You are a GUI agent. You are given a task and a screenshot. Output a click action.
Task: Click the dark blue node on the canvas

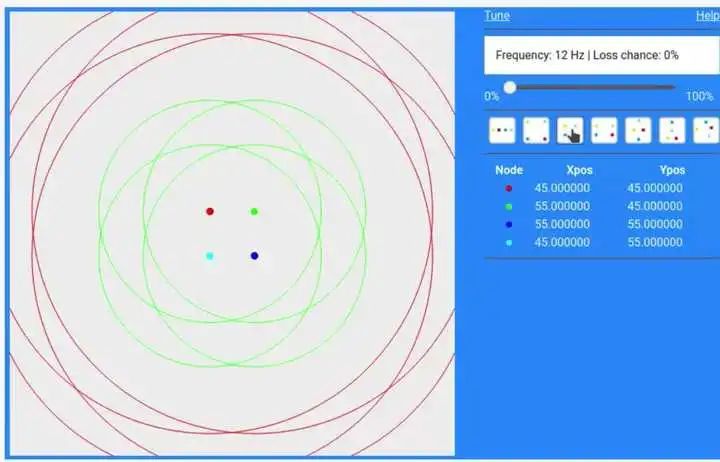click(x=254, y=256)
